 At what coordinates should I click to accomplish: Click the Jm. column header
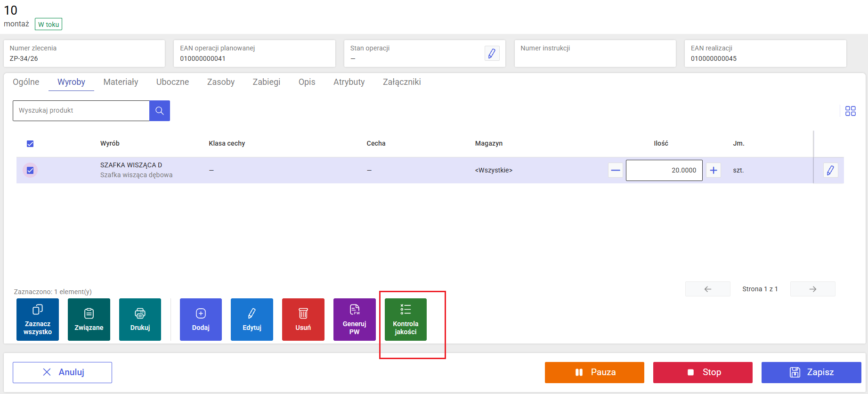(x=738, y=143)
